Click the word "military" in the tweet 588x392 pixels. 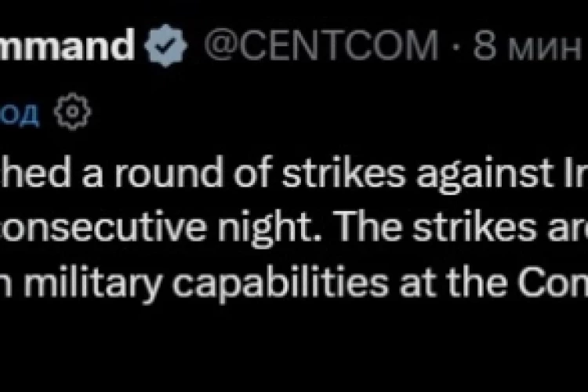pos(93,283)
